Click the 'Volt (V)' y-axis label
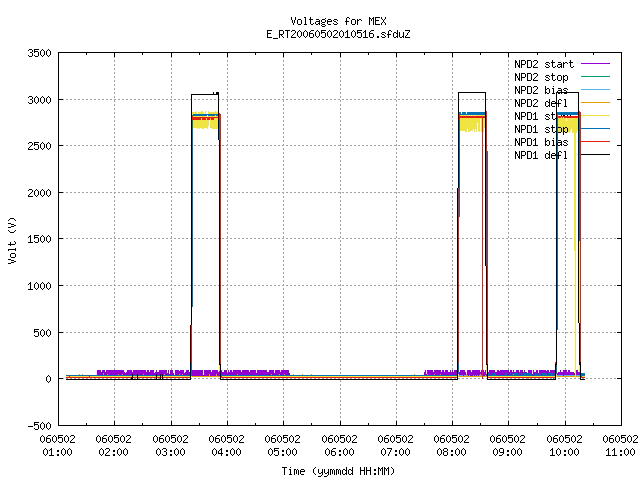 [x=12, y=240]
